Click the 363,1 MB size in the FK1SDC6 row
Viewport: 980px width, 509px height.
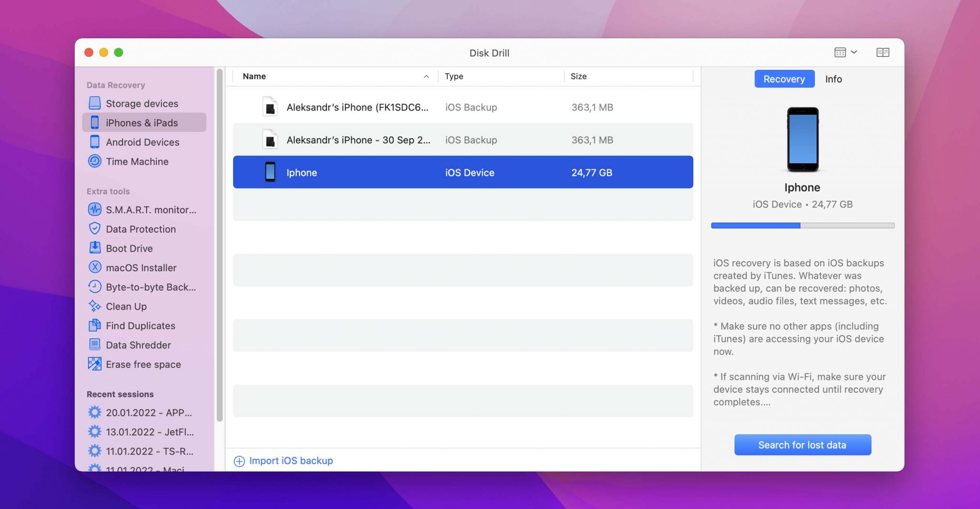(x=592, y=107)
